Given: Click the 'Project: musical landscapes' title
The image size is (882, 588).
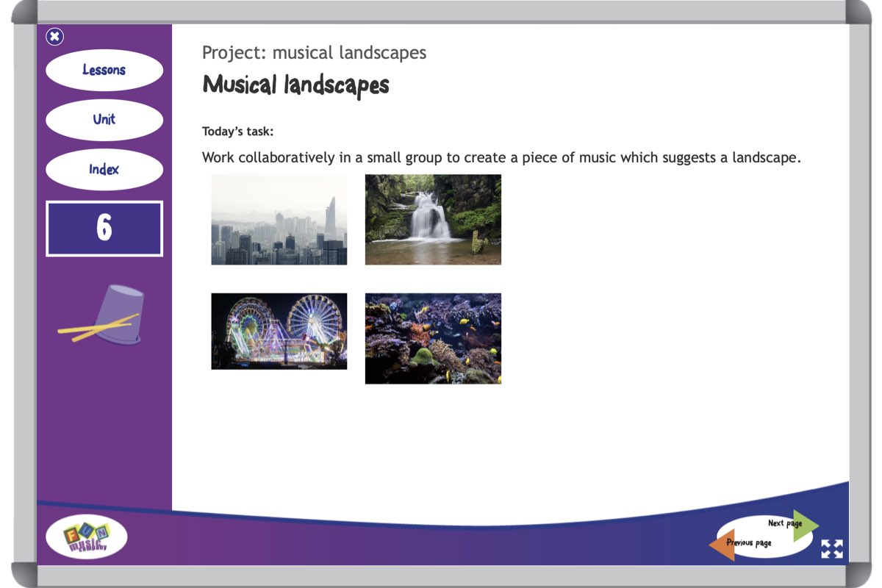Looking at the screenshot, I should pos(314,53).
